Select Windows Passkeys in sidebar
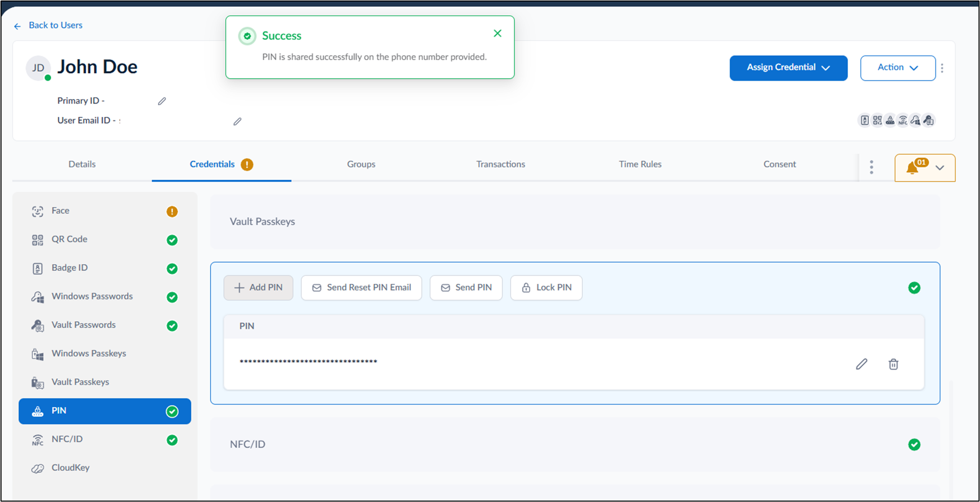 pyautogui.click(x=105, y=354)
